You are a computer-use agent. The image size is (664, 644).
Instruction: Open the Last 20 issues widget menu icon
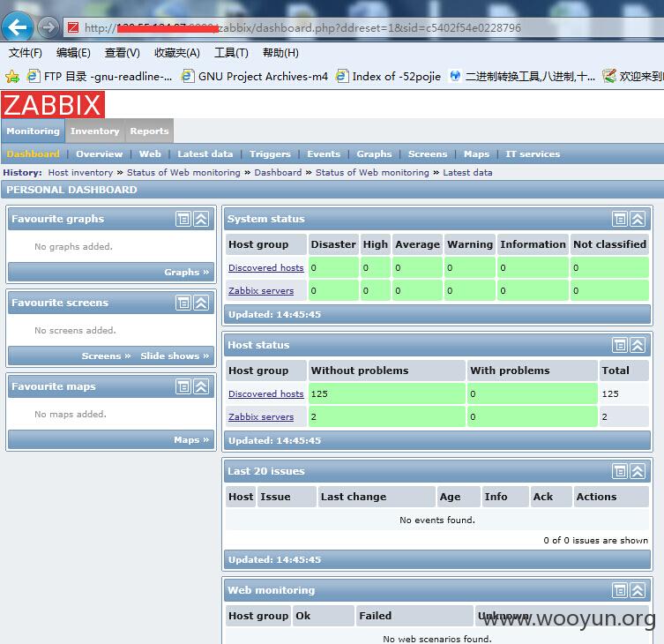coord(620,471)
